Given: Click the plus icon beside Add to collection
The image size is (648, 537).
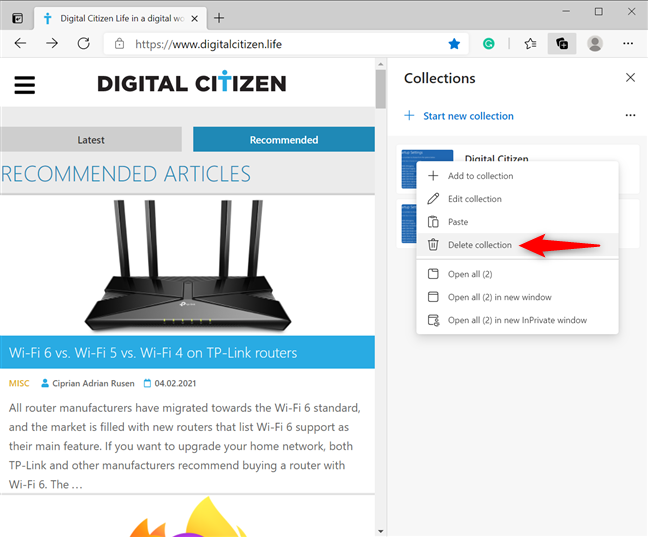Looking at the screenshot, I should [433, 176].
